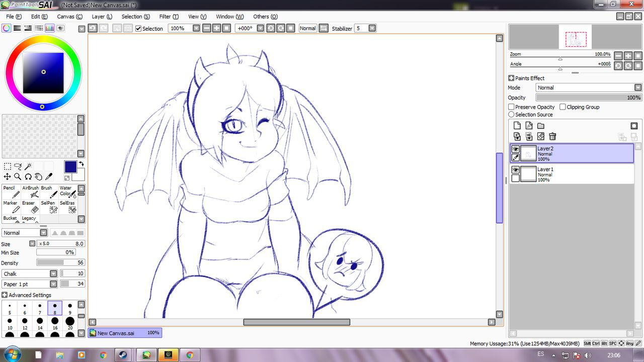The image size is (644, 362).
Task: Open the Layer menu
Action: click(x=102, y=17)
